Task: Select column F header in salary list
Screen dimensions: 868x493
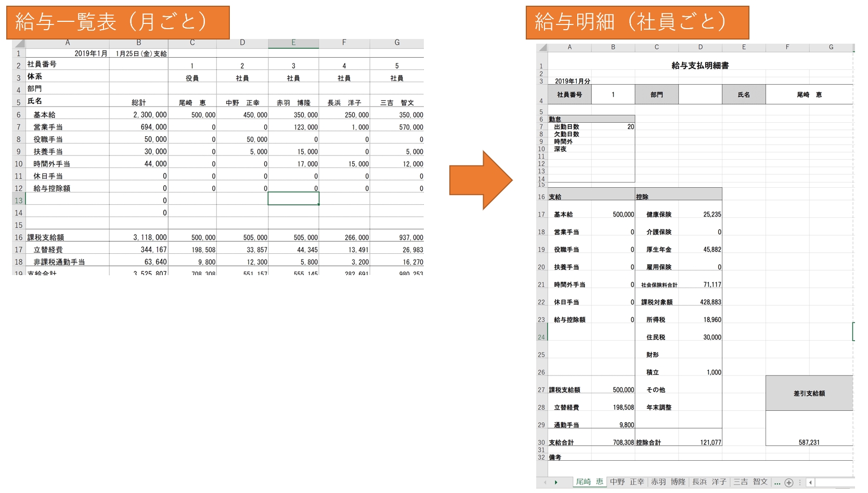Action: pos(344,43)
